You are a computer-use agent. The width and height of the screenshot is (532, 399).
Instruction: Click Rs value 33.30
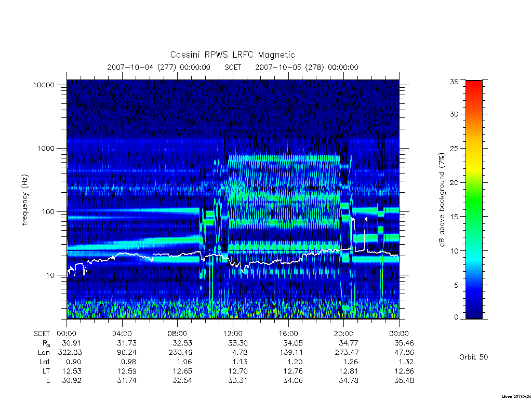click(x=237, y=343)
